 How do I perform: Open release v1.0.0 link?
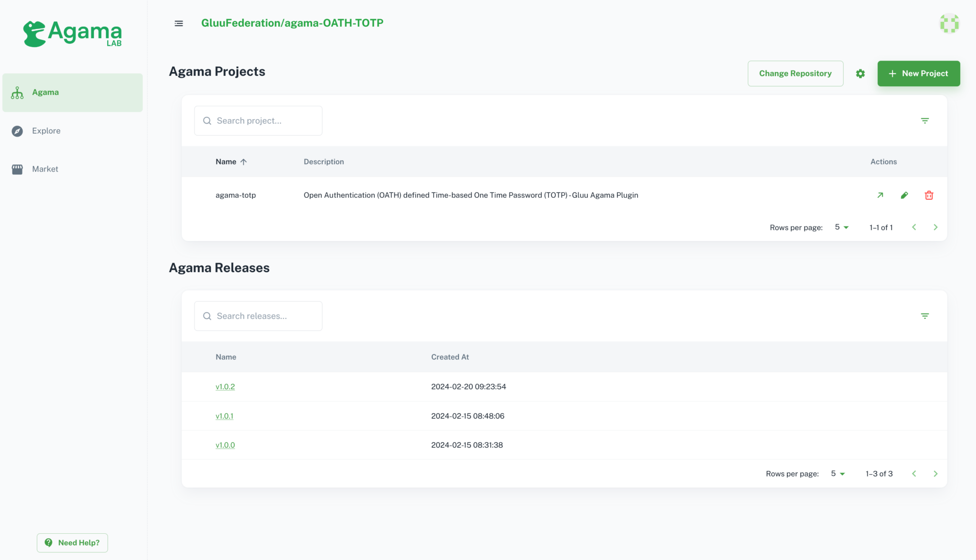225,445
